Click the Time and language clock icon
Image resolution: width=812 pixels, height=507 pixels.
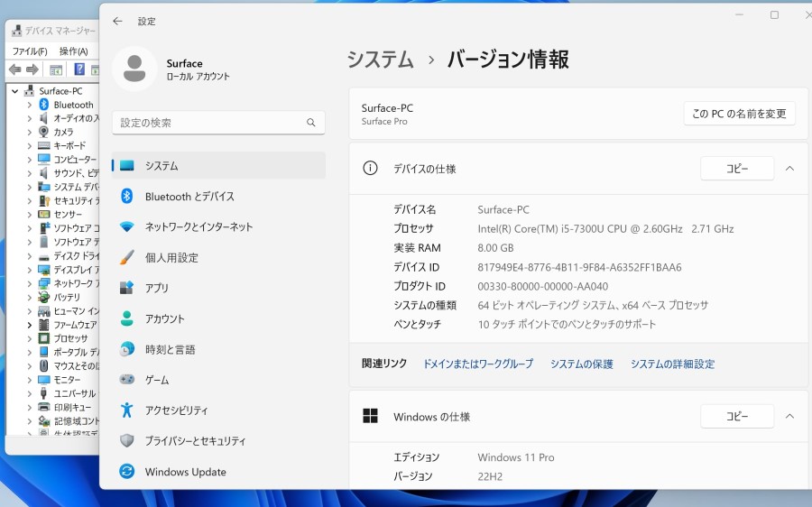tap(127, 349)
